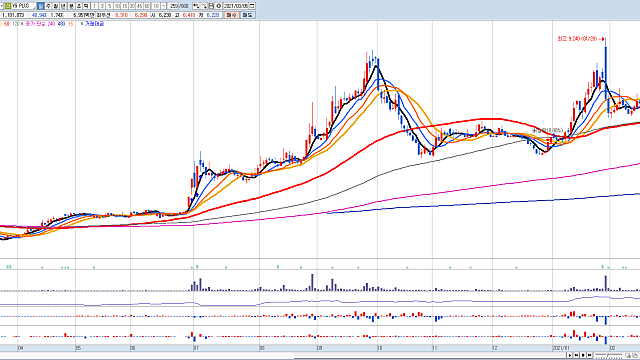Switch to weekly (주) chart period

(x=48, y=6)
